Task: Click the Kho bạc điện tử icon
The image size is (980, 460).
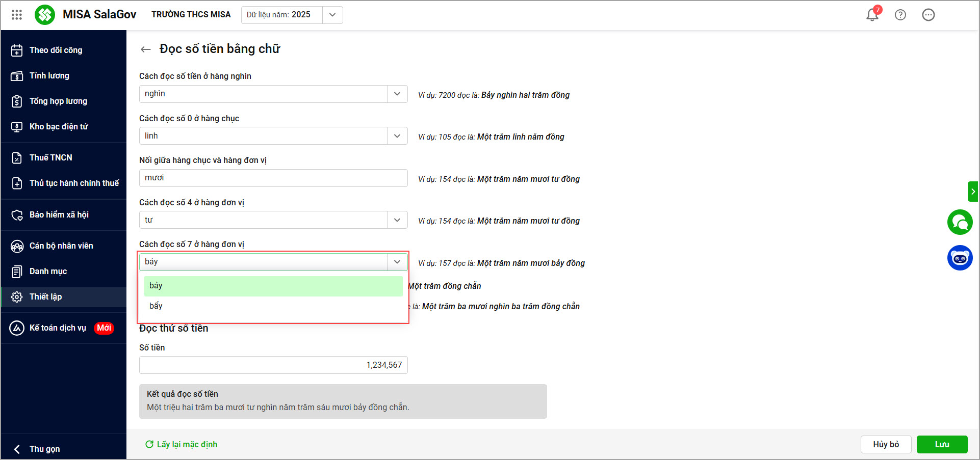Action: pos(17,127)
